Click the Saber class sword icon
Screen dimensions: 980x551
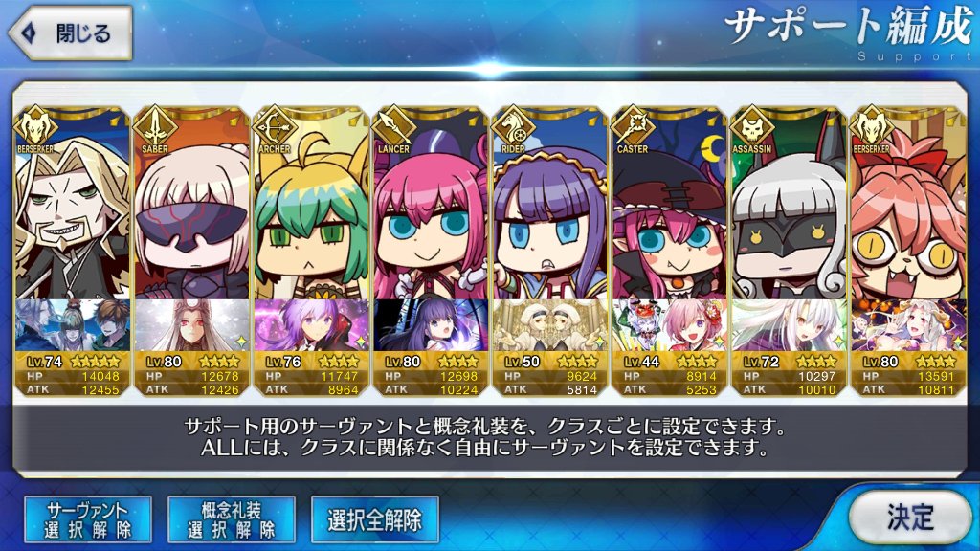pos(155,127)
